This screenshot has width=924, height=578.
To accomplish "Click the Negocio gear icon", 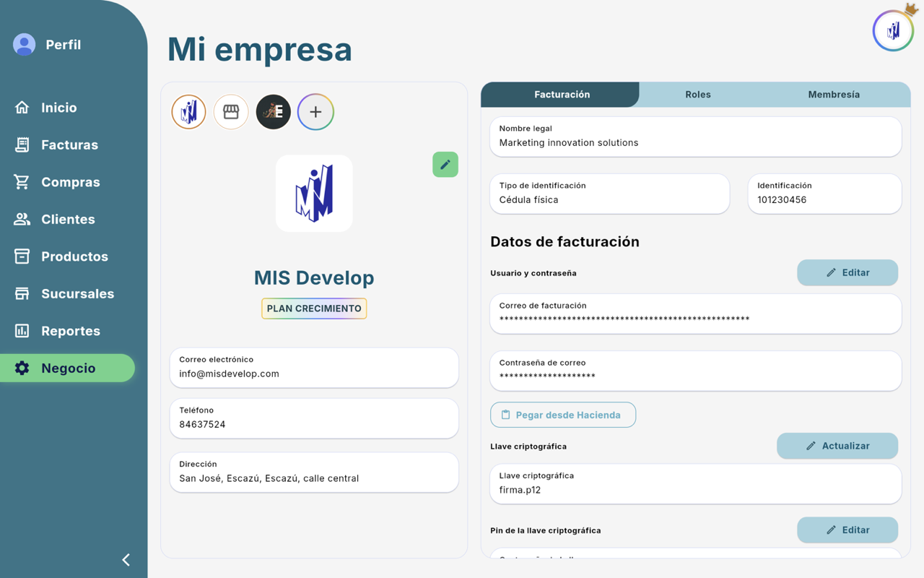I will click(22, 368).
